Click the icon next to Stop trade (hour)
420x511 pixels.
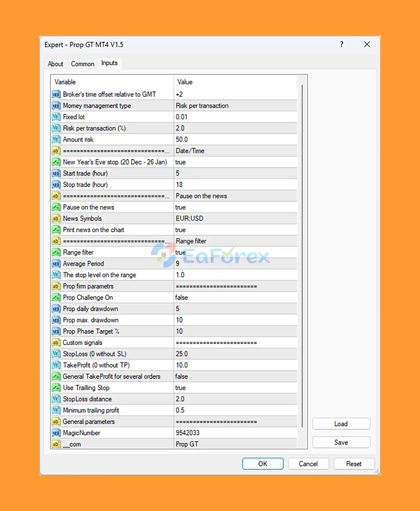pos(56,185)
